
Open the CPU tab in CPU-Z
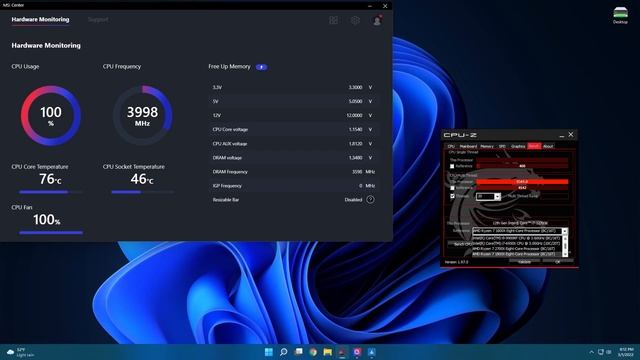(x=451, y=146)
